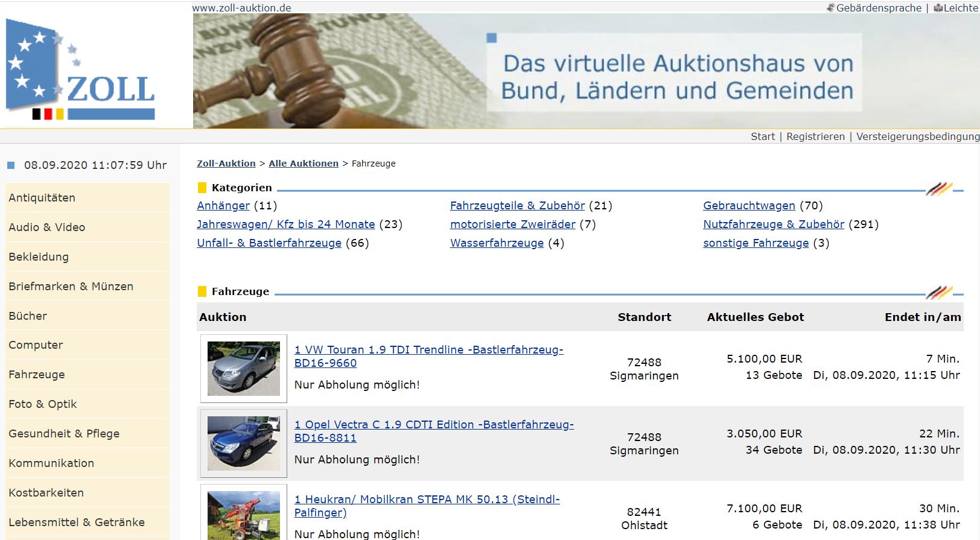Select Lebensmittel & Getränke in sidebar
The image size is (980, 540).
87,523
